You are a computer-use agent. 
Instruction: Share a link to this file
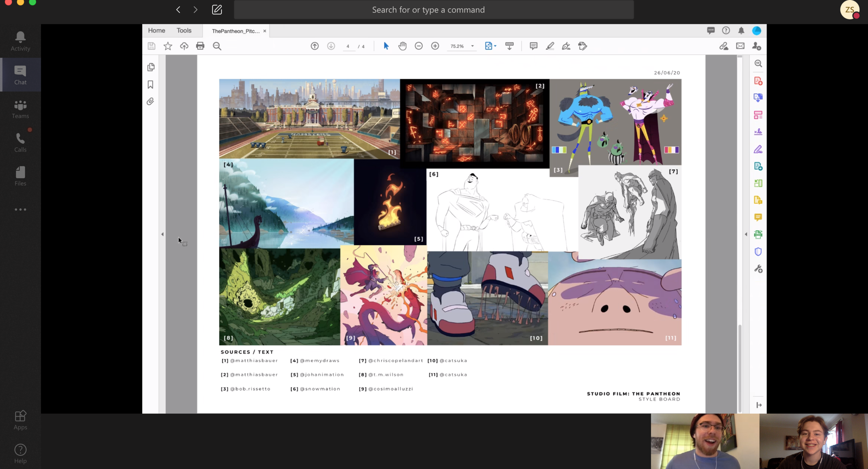coord(724,46)
